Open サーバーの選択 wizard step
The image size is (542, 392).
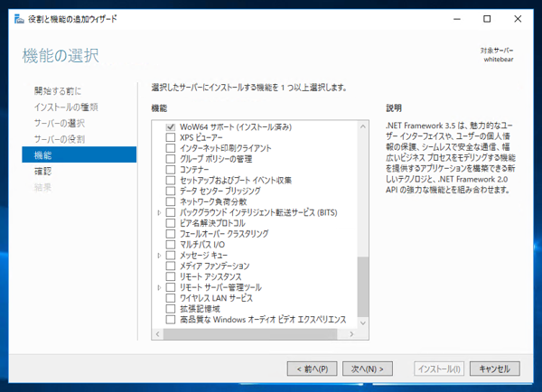(60, 123)
